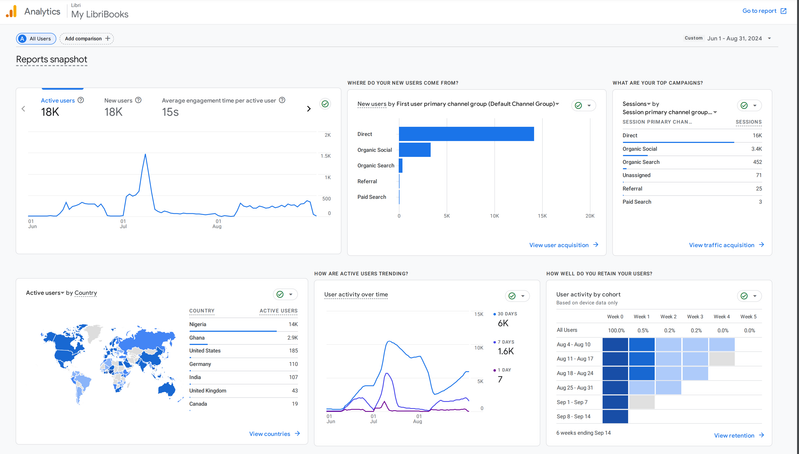Open status dropdown arrow on Sessions card

755,105
